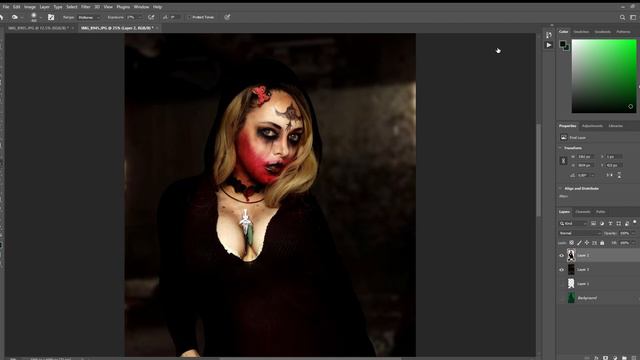This screenshot has width=640, height=360.
Task: Hide the topmost Layer 2 eye icon
Action: coord(562,256)
